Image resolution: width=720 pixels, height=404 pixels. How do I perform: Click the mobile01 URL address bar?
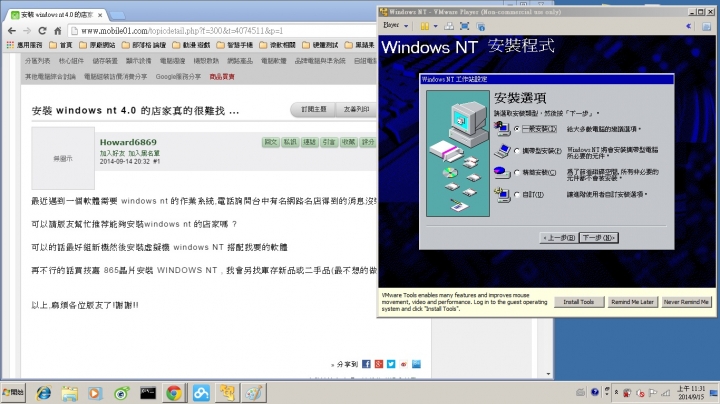tap(220, 31)
